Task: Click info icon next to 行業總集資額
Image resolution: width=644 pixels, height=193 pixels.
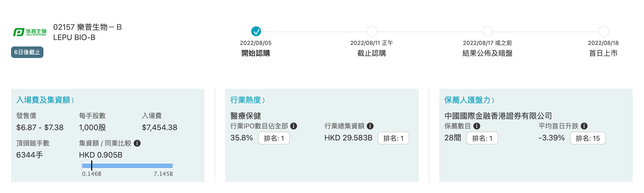Action: 370,126
